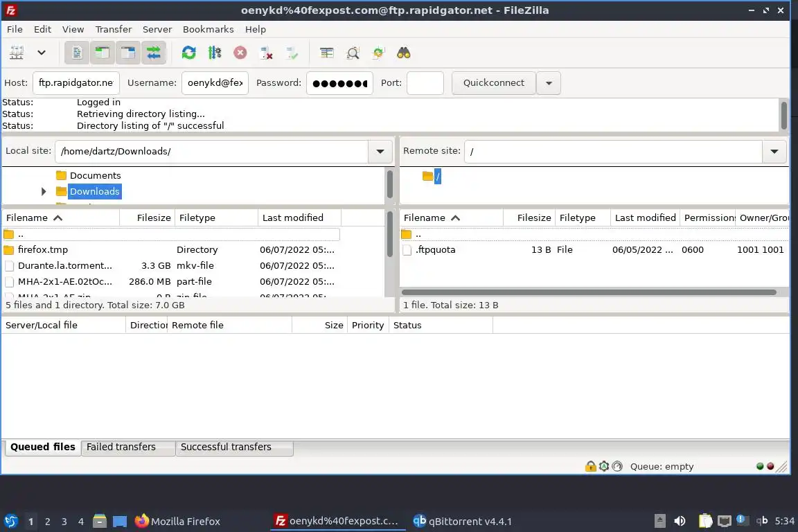
Task: Sort remote files by Filesize column
Action: [x=529, y=218]
